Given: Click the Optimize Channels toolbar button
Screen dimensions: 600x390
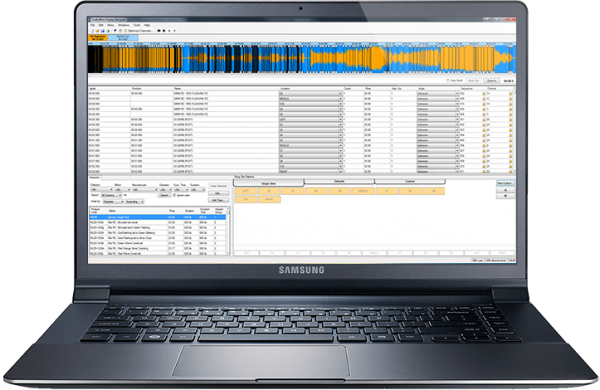Looking at the screenshot, I should tap(139, 31).
